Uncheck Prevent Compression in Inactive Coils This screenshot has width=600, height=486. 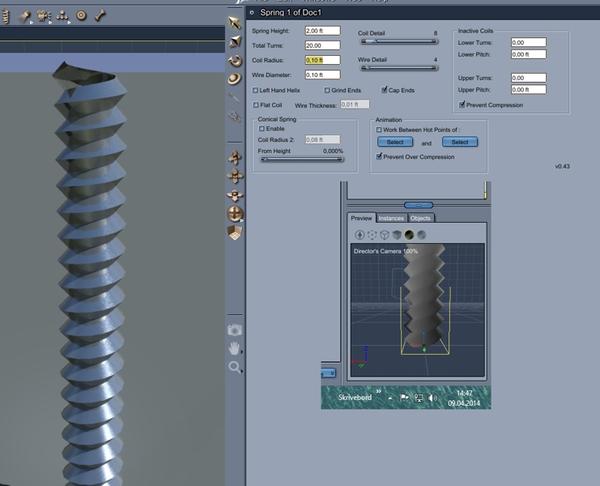[462, 104]
